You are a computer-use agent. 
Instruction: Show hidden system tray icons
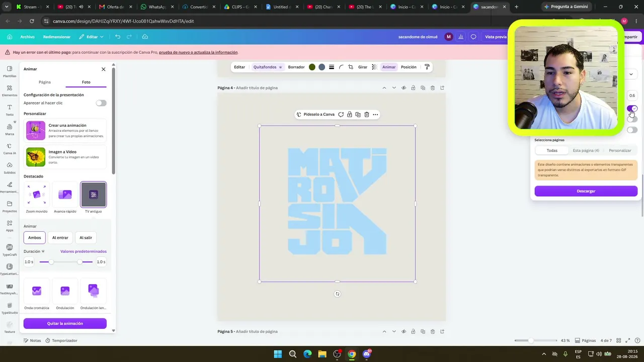[544, 354]
